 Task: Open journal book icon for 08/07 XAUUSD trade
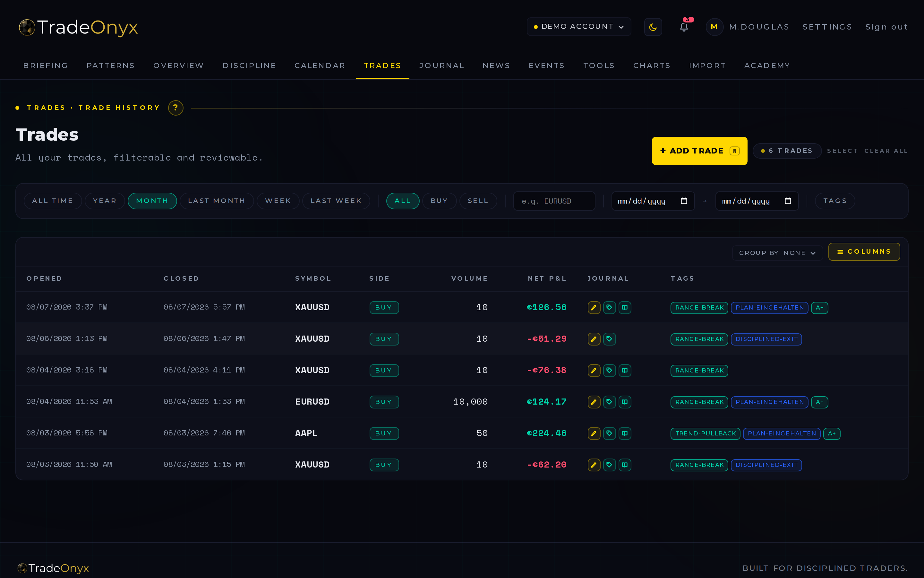625,307
